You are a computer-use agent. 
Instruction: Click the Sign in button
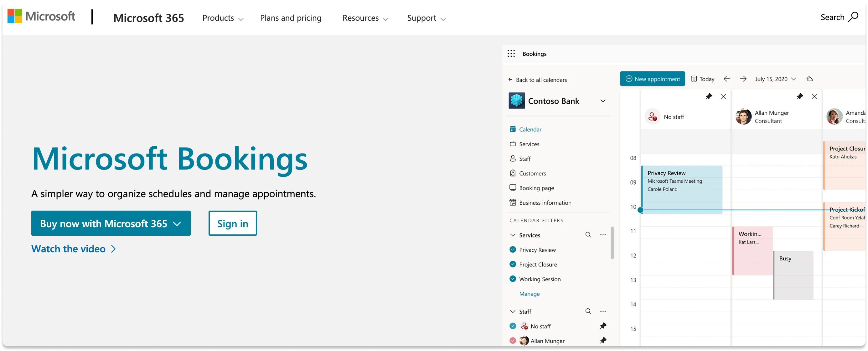[232, 223]
